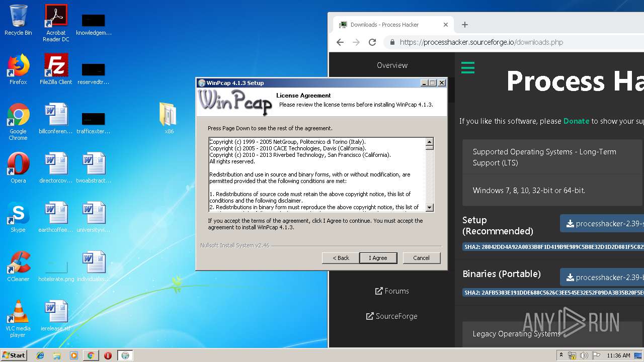This screenshot has height=362, width=644.
Task: Click WinPcap setup taskbar button
Action: point(125,355)
